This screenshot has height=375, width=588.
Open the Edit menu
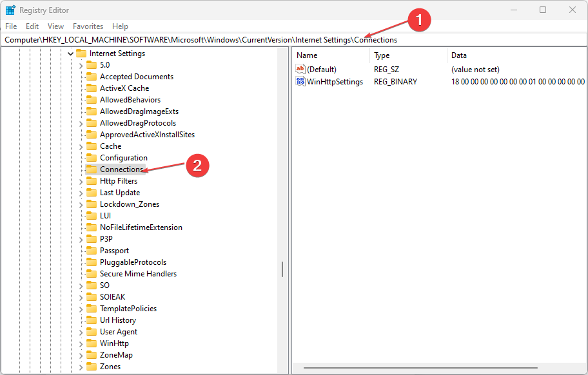point(32,26)
